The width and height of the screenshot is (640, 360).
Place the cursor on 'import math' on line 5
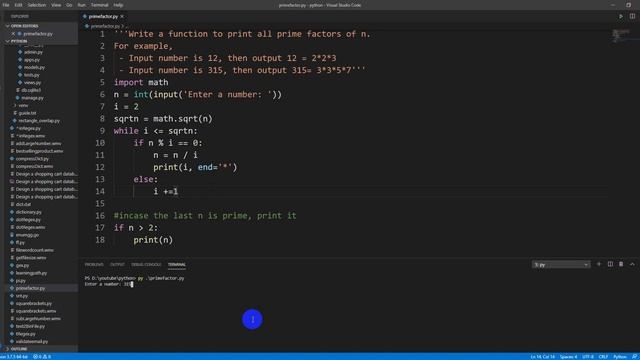click(x=141, y=82)
